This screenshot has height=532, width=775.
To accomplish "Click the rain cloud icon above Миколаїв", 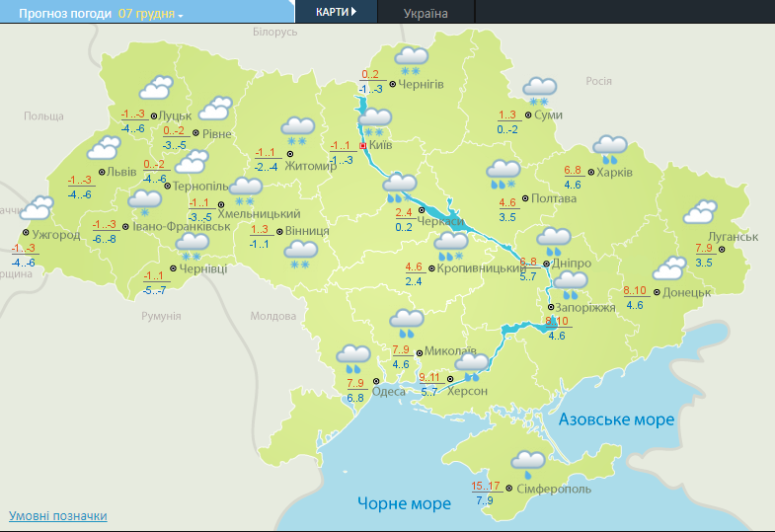I will tap(406, 322).
